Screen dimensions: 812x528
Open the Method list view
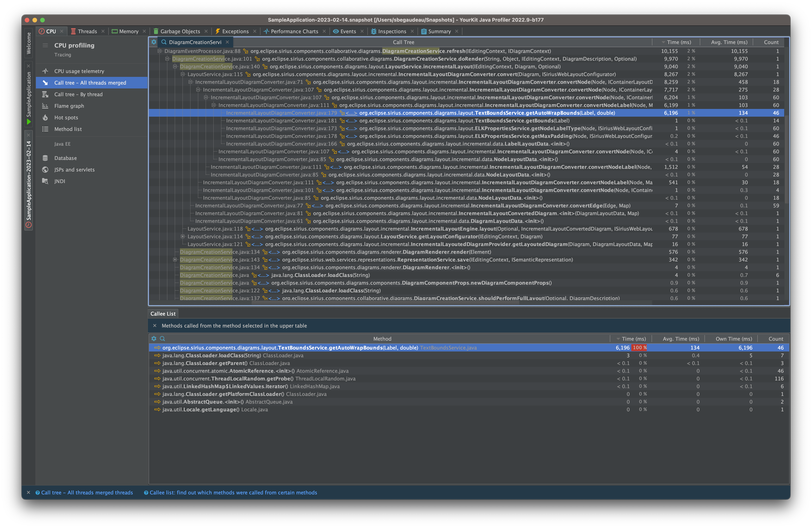click(x=68, y=129)
